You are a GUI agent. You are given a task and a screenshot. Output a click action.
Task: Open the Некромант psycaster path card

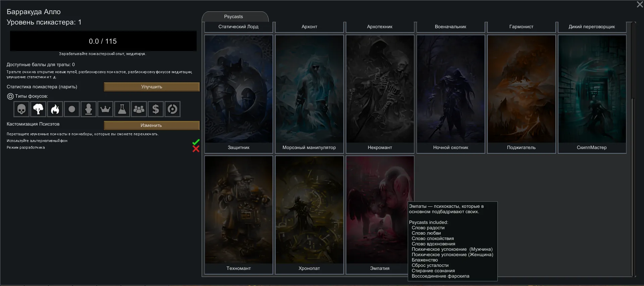380,94
